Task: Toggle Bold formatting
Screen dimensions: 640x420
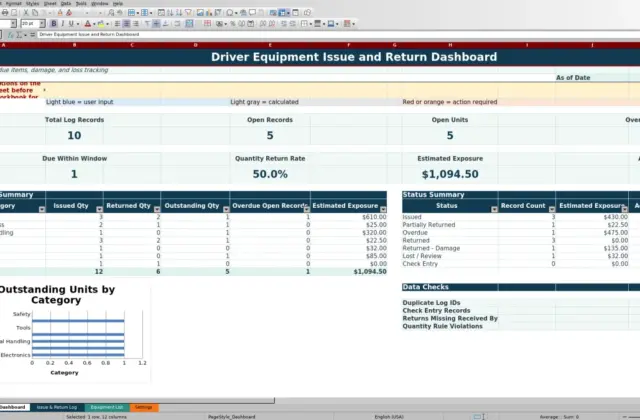Action: tap(54, 24)
